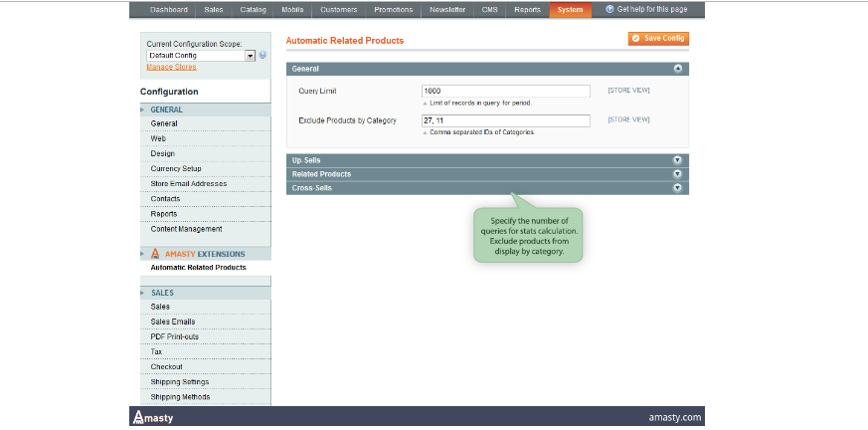Click the scope help icon beside dropdown
Image resolution: width=868 pixels, height=430 pixels.
tap(262, 55)
